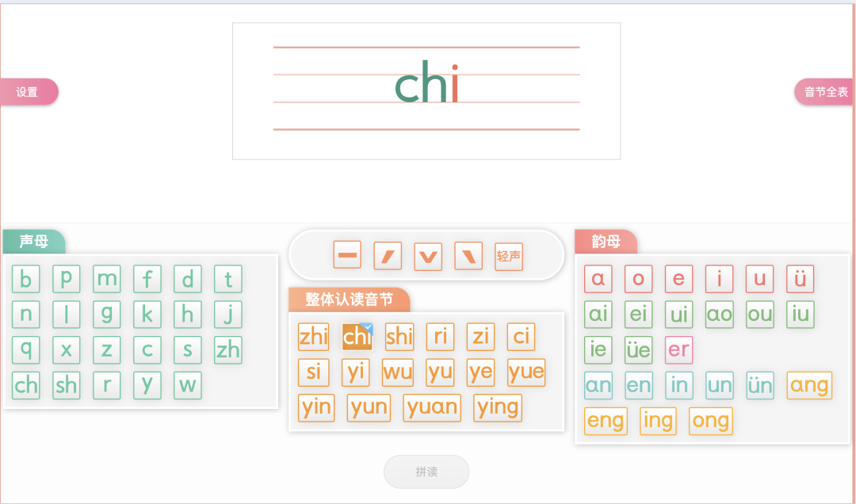The width and height of the screenshot is (856, 504).
Task: Toggle the pink "er" final tile
Action: pos(678,349)
